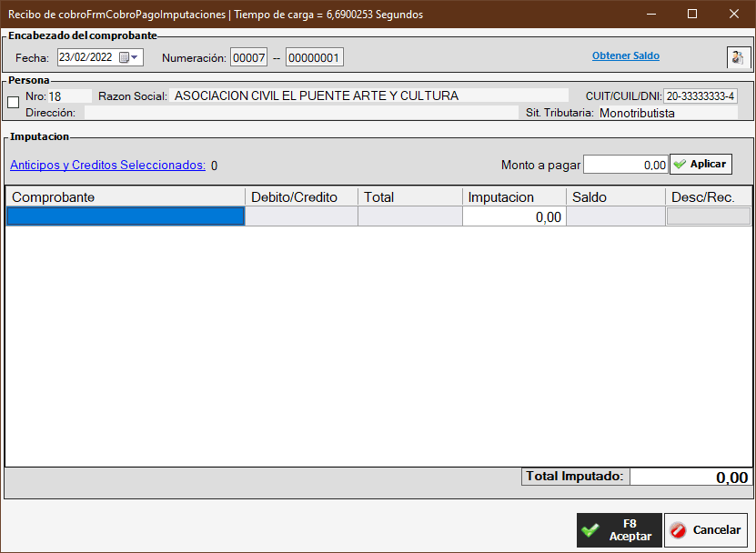Click the Obtener Saldo link
756x553 pixels.
point(625,56)
